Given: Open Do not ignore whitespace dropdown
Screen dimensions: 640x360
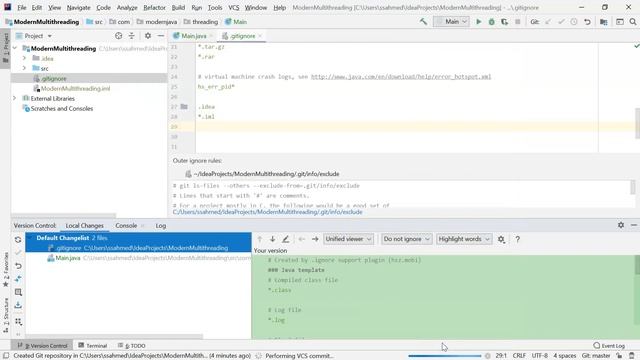Looking at the screenshot, I should 406,239.
